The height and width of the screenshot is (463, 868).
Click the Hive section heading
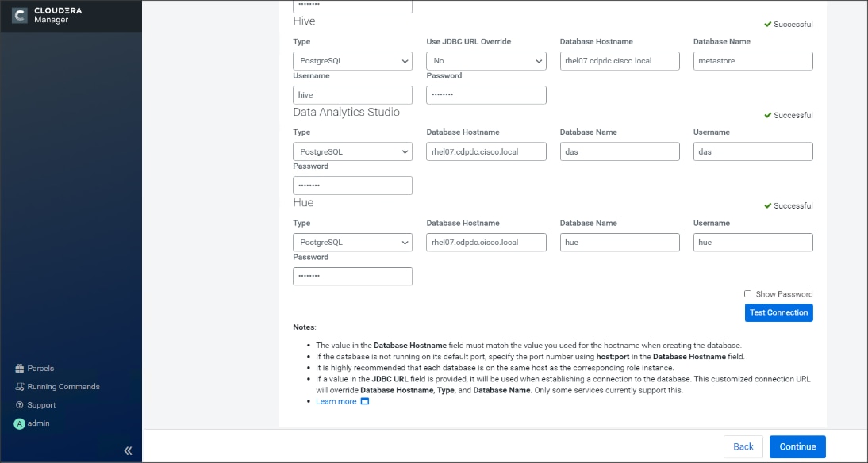coord(304,21)
